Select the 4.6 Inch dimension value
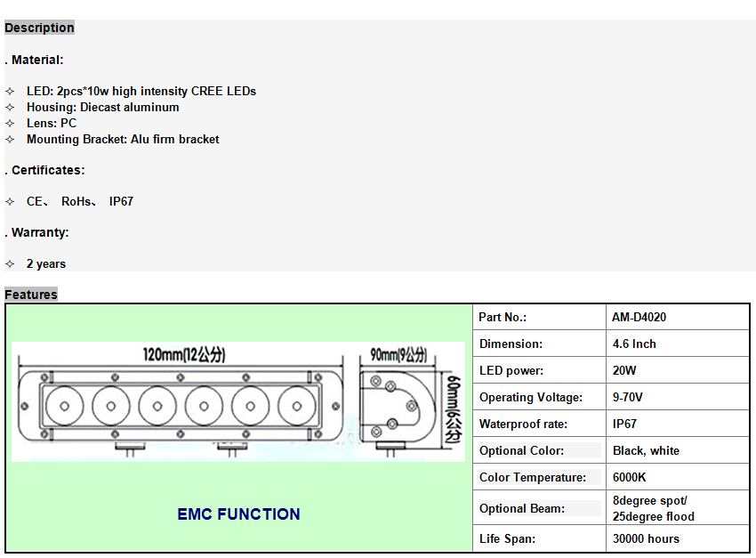This screenshot has width=756, height=558. [x=634, y=344]
